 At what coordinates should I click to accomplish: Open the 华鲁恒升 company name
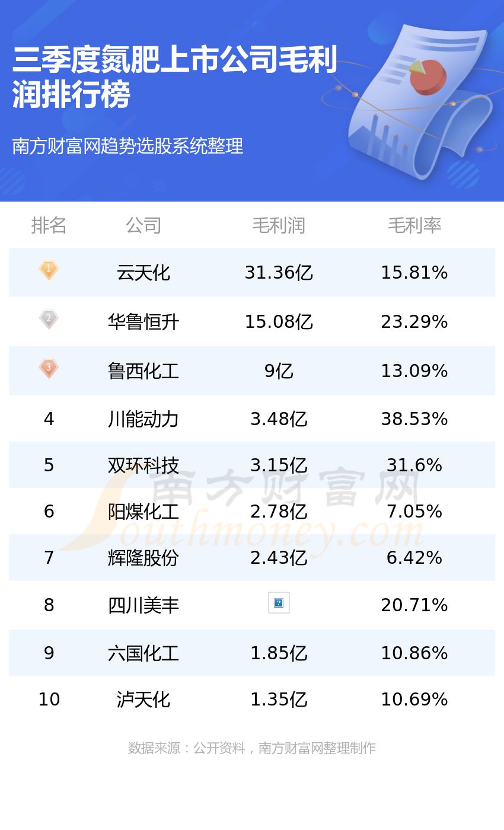[143, 322]
